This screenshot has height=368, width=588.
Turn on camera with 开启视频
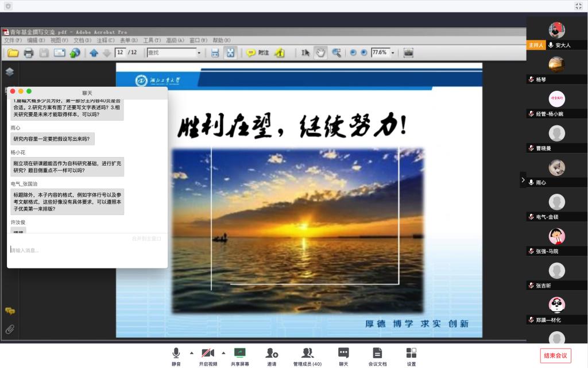(208, 356)
